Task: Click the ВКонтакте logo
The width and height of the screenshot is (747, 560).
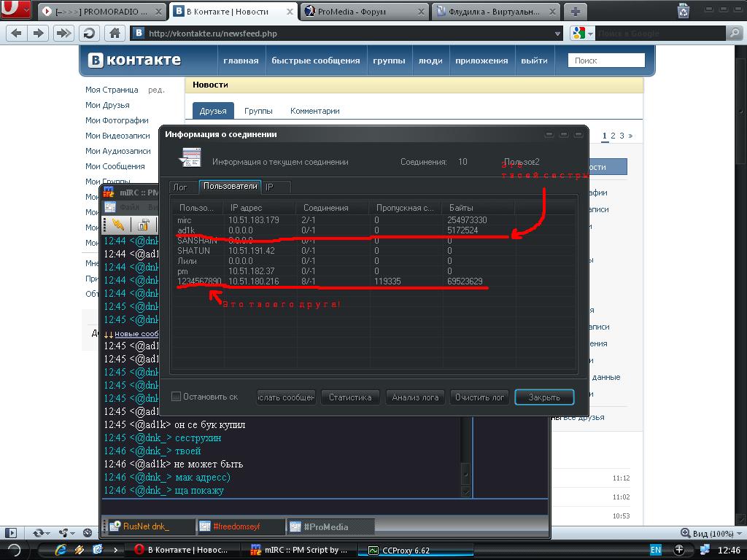Action: point(134,60)
